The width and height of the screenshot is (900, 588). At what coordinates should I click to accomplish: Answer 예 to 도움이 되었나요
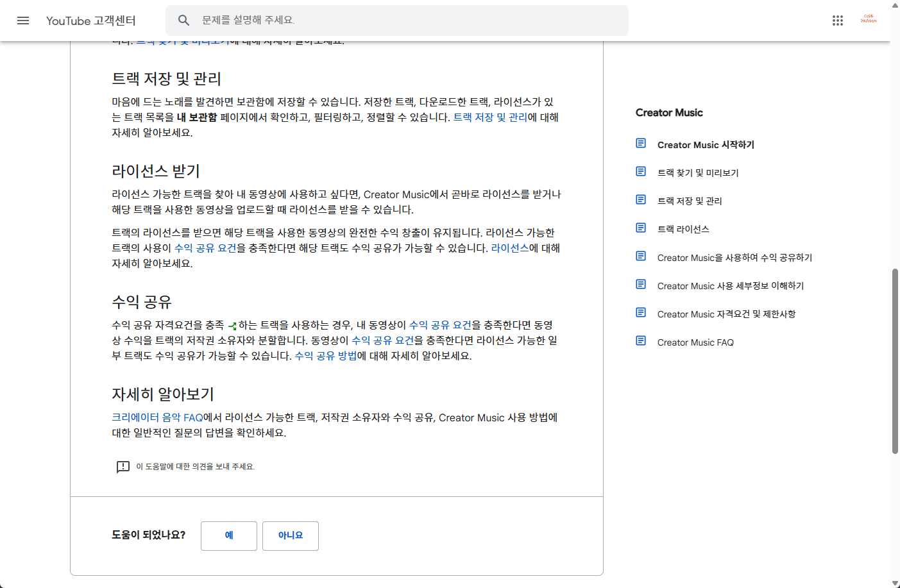click(x=229, y=536)
